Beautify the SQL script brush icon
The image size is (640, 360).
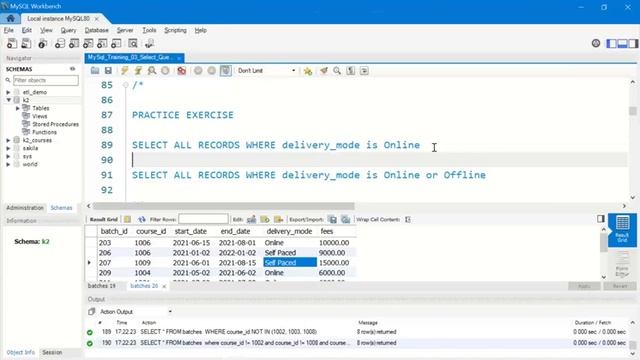pyautogui.click(x=324, y=71)
